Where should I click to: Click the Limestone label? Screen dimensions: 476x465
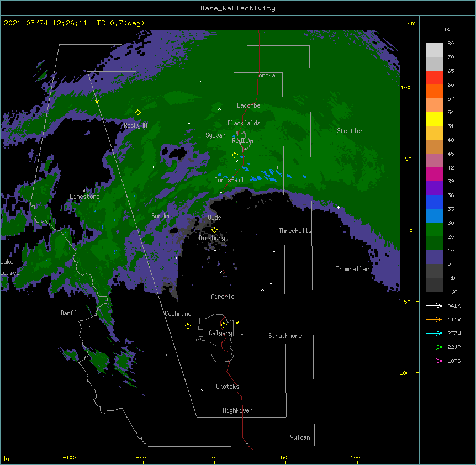(84, 197)
